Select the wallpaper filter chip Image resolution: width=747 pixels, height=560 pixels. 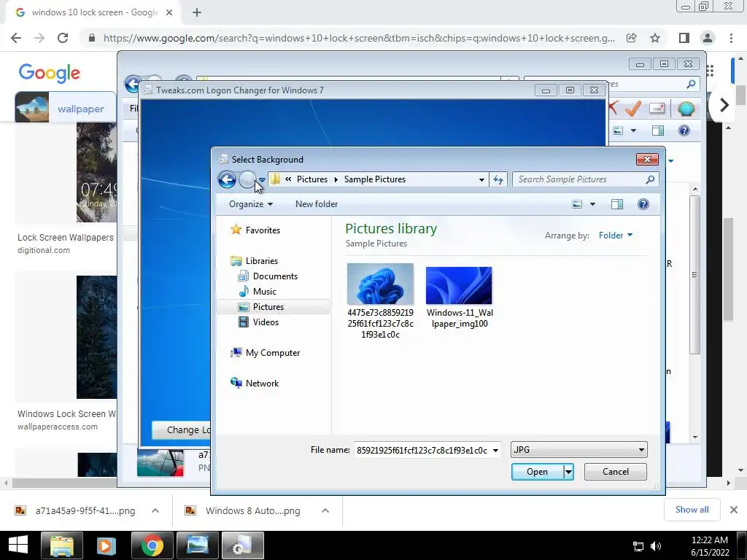[65, 108]
